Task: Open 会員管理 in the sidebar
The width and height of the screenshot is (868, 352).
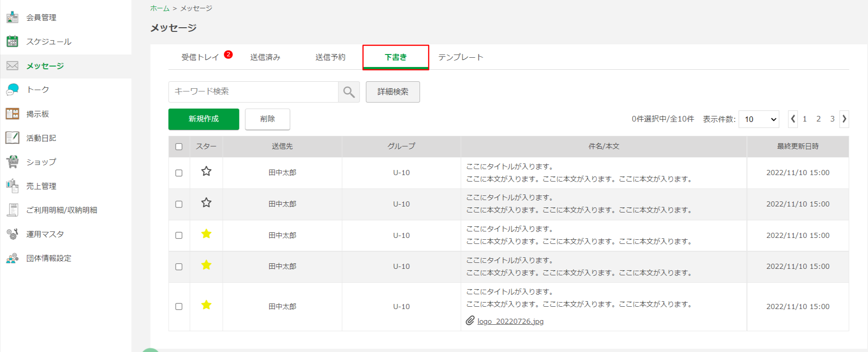Action: pyautogui.click(x=41, y=18)
